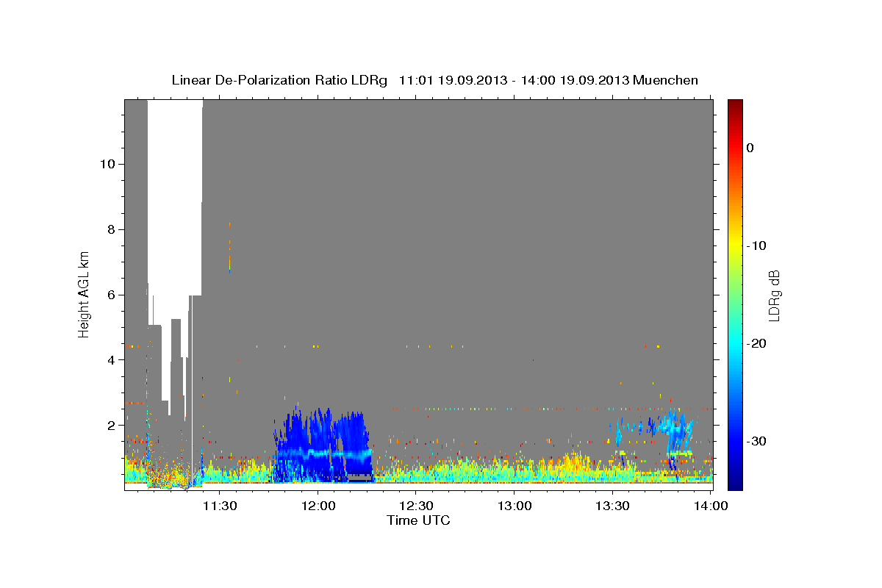Click the blue cloud echo near 12:00

click(x=321, y=445)
